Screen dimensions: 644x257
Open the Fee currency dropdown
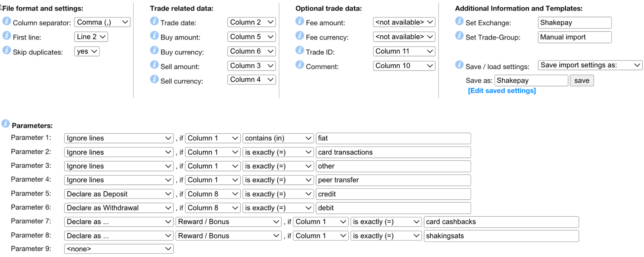coord(404,37)
